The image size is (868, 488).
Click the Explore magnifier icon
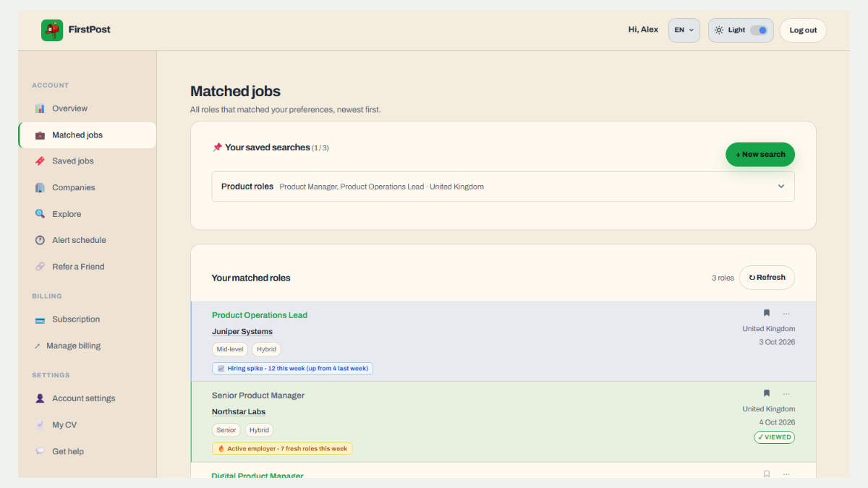[40, 214]
